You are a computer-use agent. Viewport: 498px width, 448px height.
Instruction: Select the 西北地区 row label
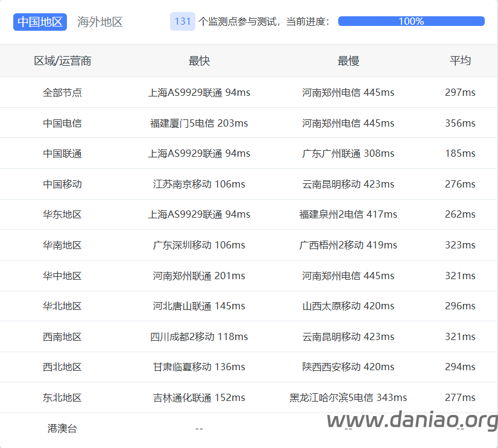click(x=62, y=367)
